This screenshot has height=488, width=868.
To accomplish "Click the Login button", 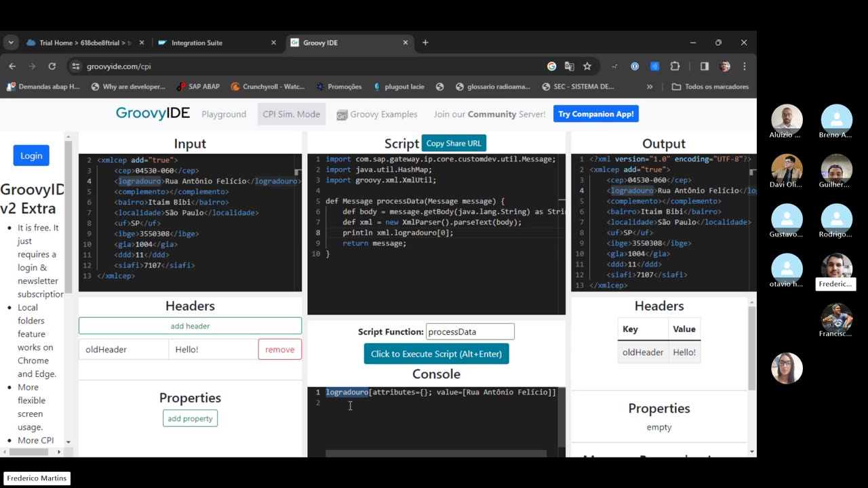I will pyautogui.click(x=31, y=155).
